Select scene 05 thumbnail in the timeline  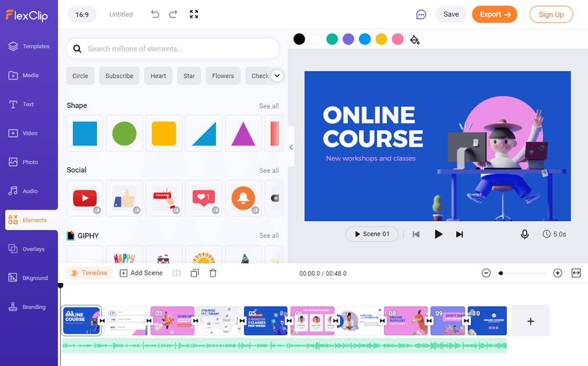pos(266,320)
